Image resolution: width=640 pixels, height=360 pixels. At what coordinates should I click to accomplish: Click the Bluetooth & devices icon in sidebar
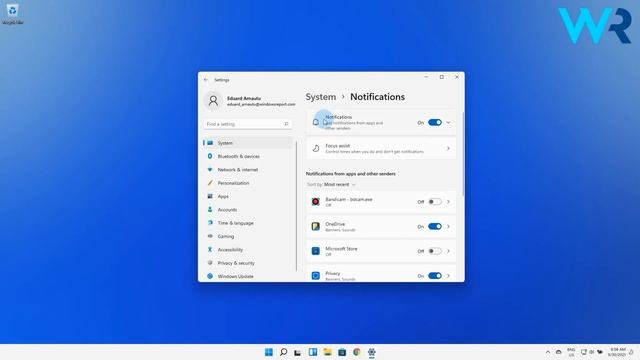click(x=210, y=156)
